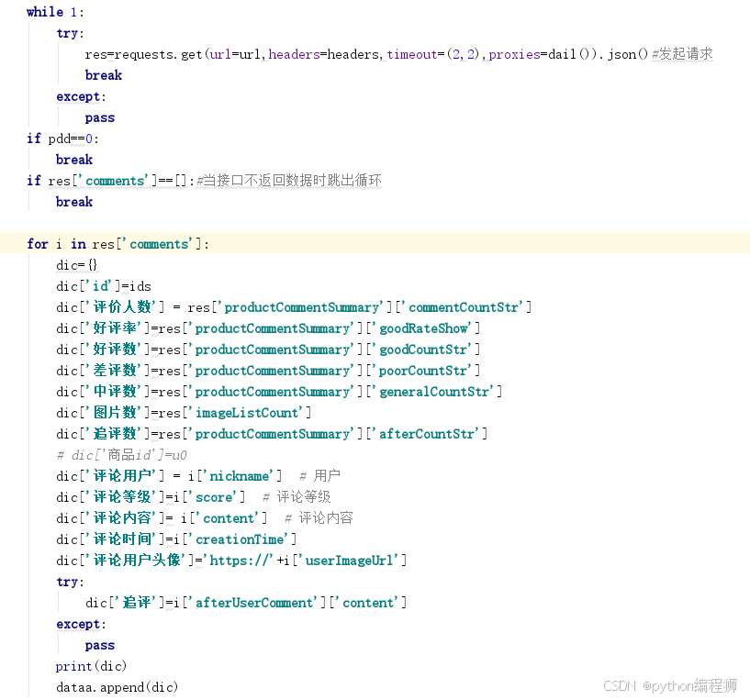
Task: Click the line containing 'poorCountStr'
Action: coord(268,370)
